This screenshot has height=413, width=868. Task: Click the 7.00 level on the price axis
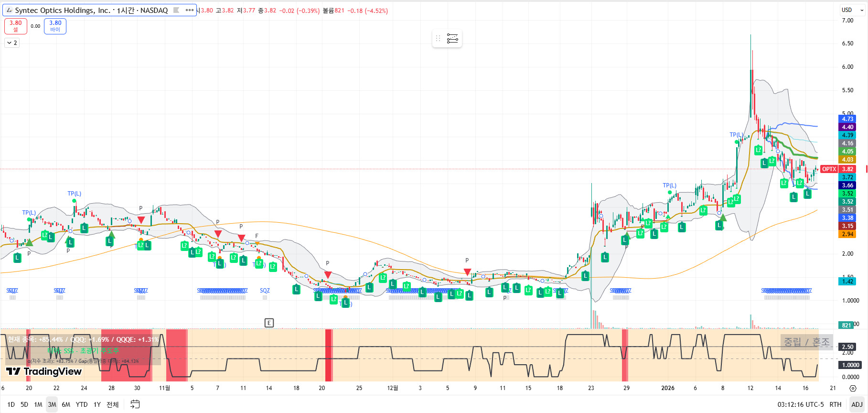point(847,21)
